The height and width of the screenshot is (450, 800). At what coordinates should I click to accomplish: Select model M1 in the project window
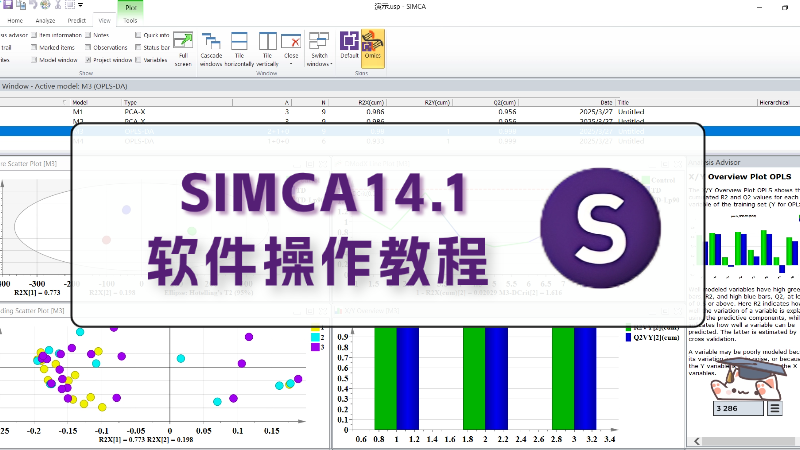click(x=78, y=112)
